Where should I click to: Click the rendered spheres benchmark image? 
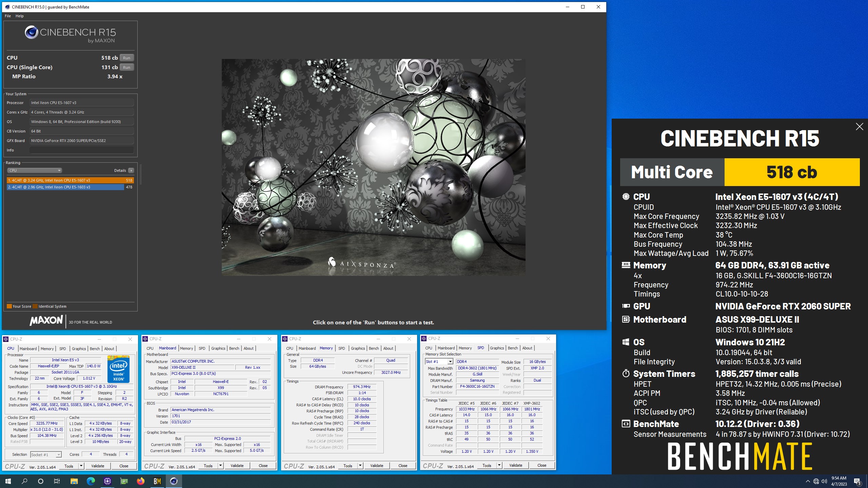click(x=373, y=167)
